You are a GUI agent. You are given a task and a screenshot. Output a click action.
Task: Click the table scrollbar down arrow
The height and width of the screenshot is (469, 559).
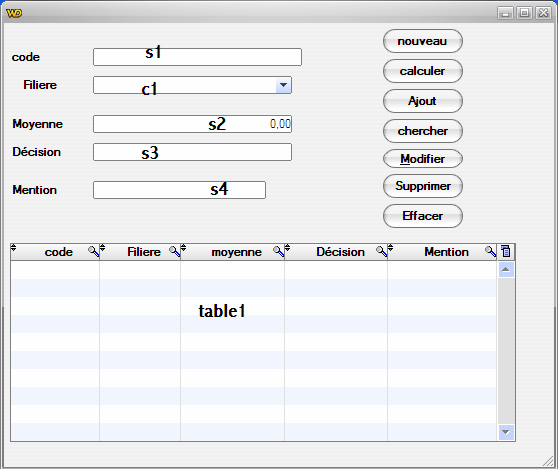point(506,432)
